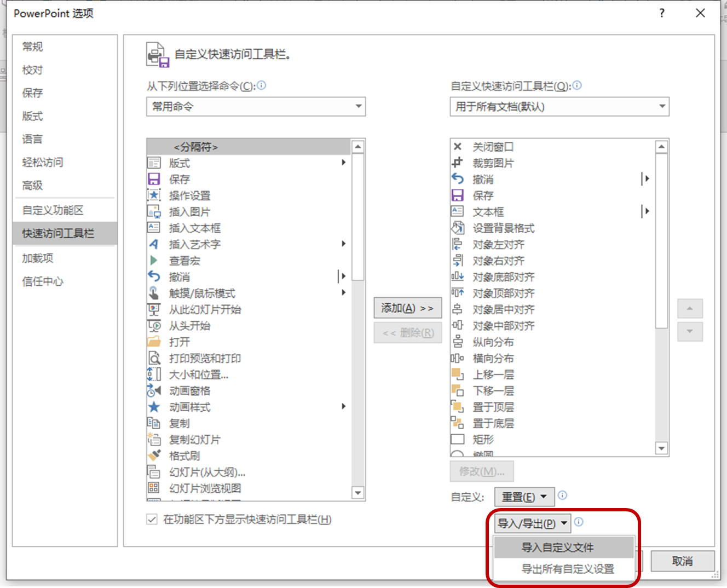Click the 关闭窗口 X icon in toolbar list

pos(458,147)
